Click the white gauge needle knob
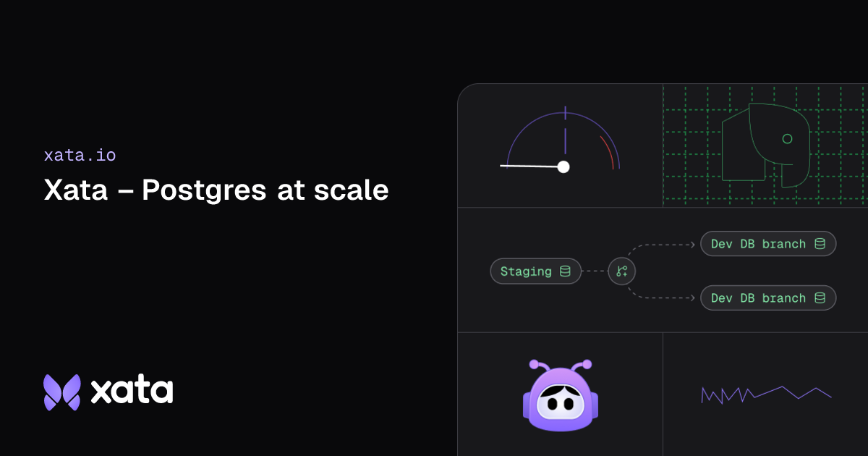 coord(563,167)
